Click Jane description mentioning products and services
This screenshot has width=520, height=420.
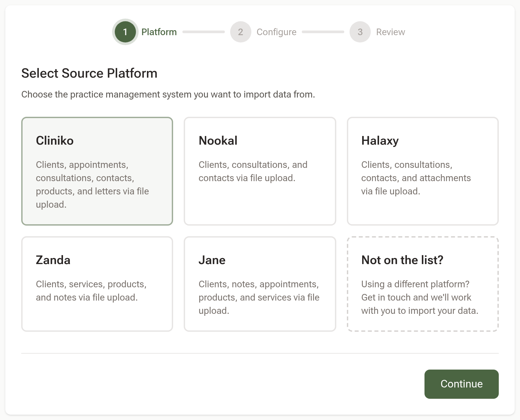click(259, 298)
